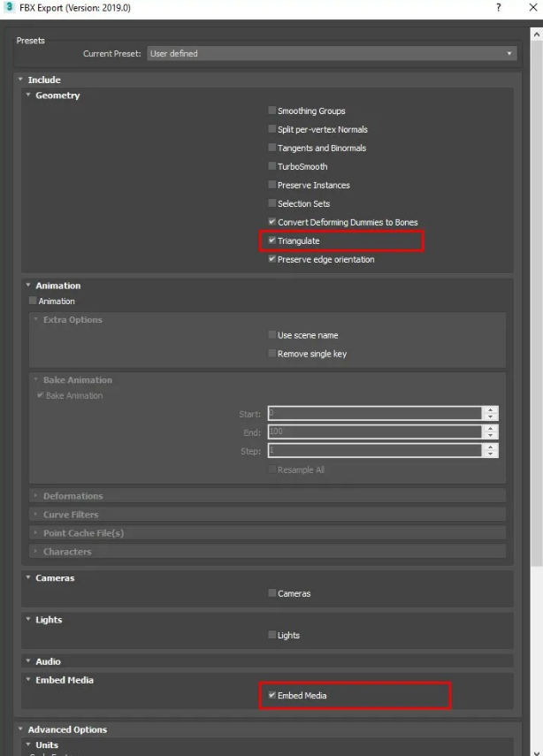Close the FBX Export dialog
543x756 pixels.
533,7
